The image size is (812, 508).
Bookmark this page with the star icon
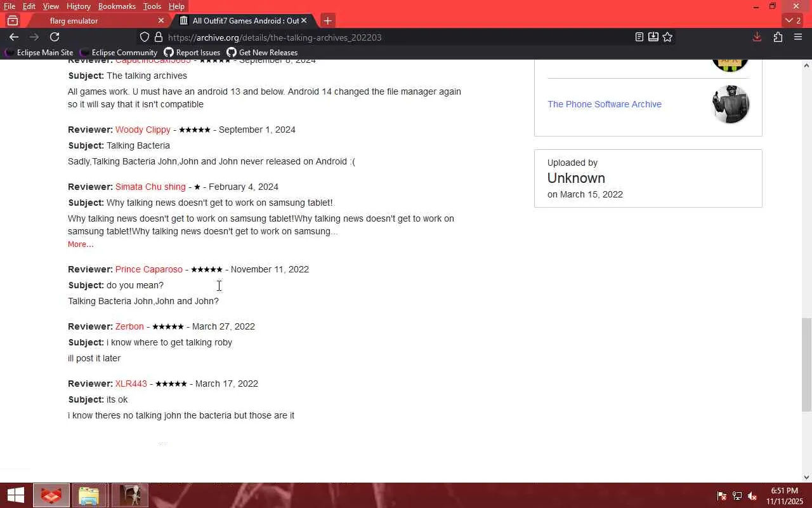coord(667,37)
